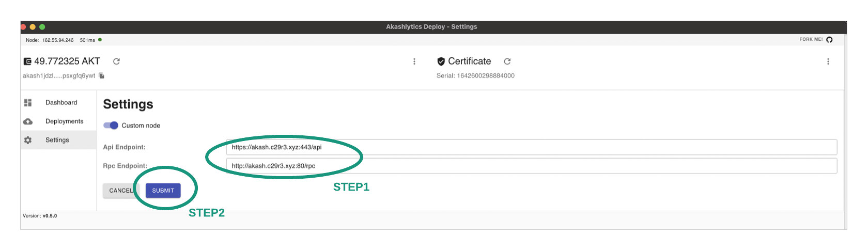Click the Api Endpoint: label
This screenshot has height=250, width=868.
tap(124, 147)
